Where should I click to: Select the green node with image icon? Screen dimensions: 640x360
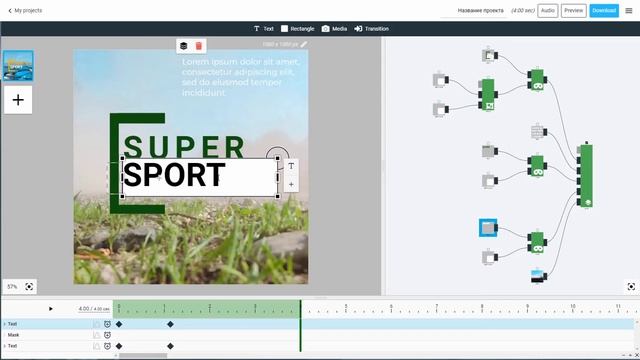(x=488, y=95)
